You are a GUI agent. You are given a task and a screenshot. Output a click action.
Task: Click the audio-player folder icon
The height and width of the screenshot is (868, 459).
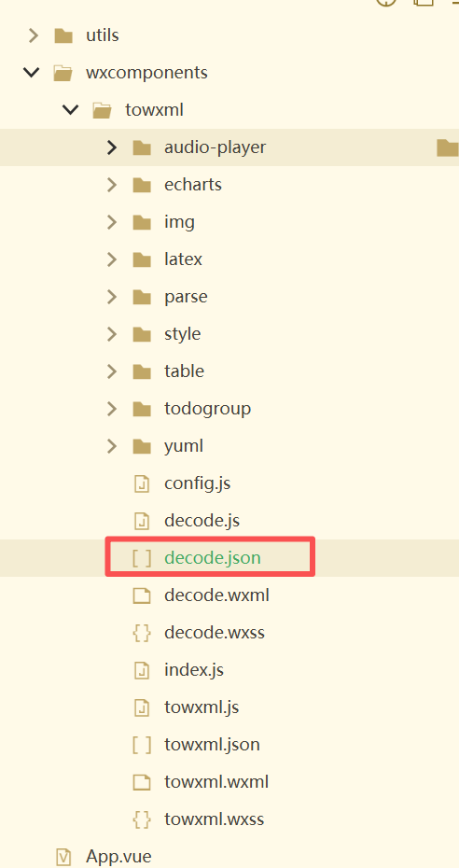(x=142, y=147)
